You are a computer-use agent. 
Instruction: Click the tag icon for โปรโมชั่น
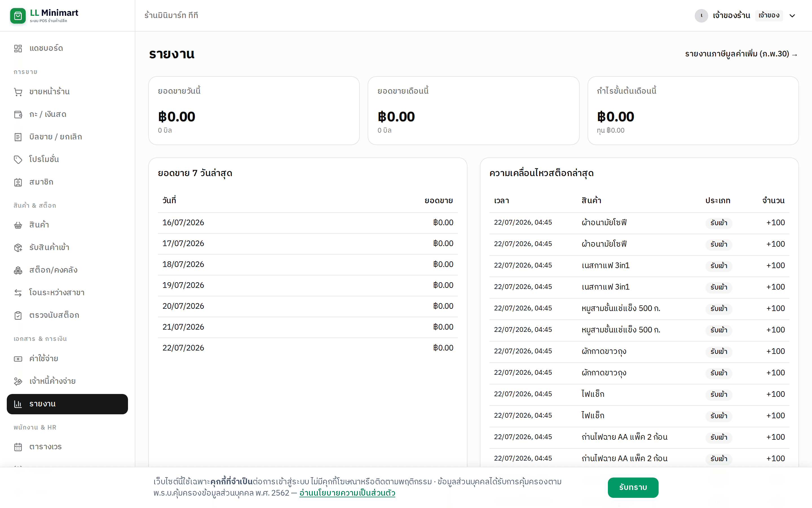18,159
